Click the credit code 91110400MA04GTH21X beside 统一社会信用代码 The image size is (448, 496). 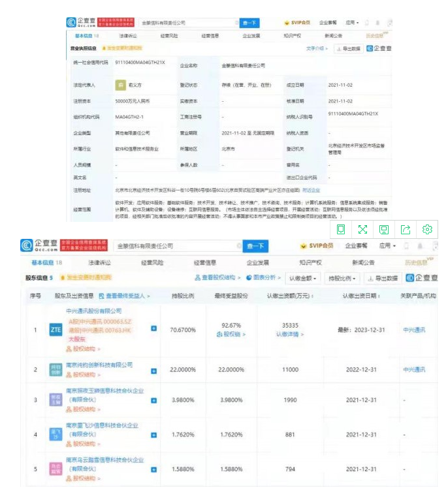(140, 62)
